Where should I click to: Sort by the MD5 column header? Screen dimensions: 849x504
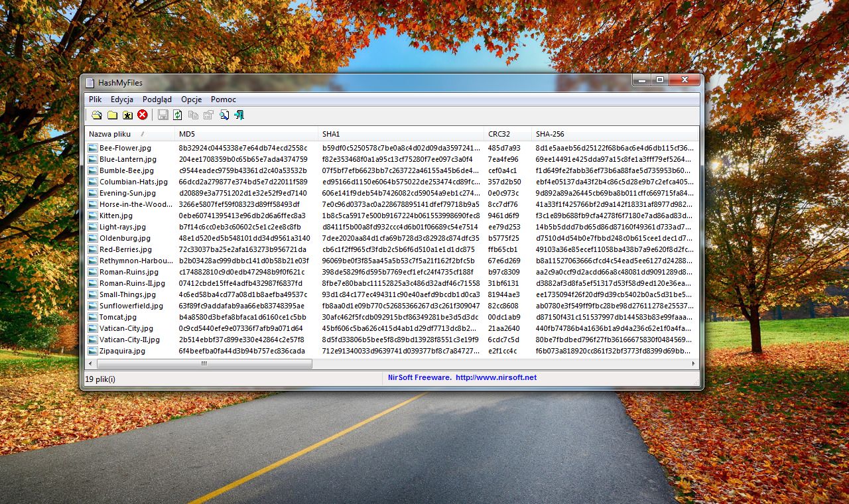pos(246,134)
